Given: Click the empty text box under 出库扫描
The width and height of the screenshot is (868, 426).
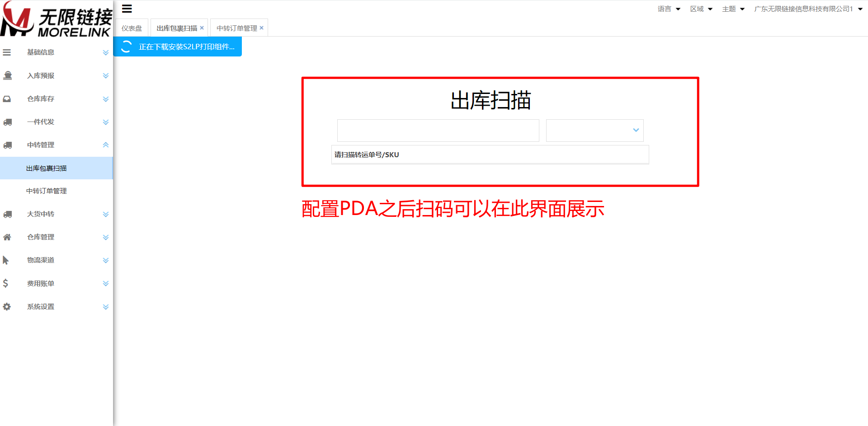Looking at the screenshot, I should coord(438,131).
